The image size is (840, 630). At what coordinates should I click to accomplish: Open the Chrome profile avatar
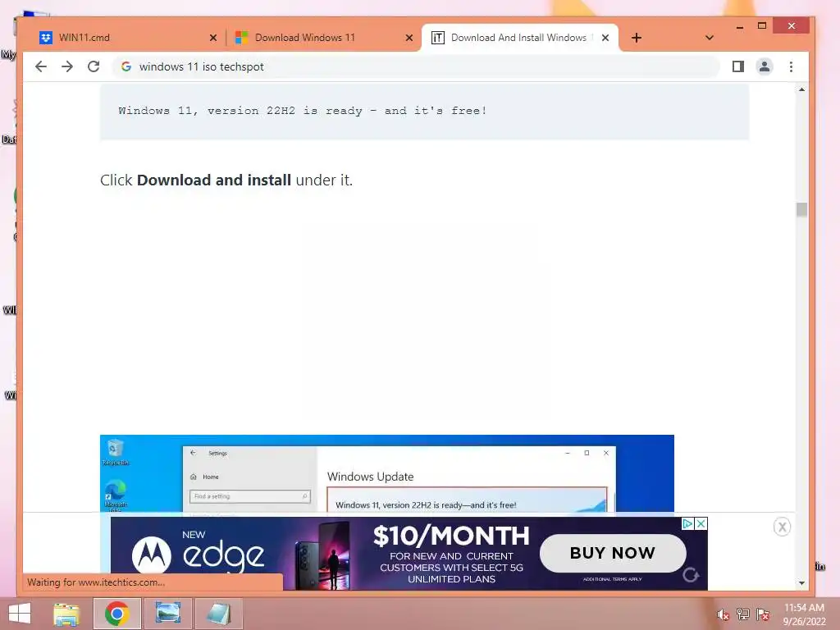point(765,66)
